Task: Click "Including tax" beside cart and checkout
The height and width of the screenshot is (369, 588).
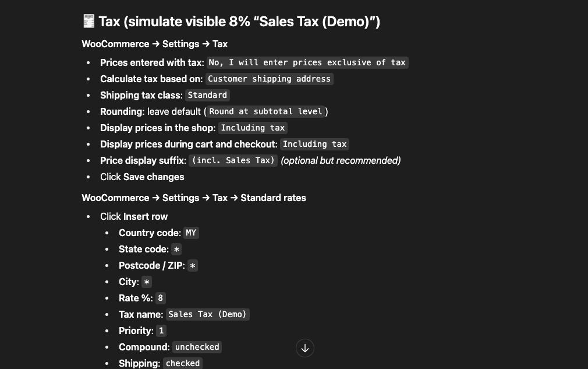Action: pyautogui.click(x=314, y=144)
